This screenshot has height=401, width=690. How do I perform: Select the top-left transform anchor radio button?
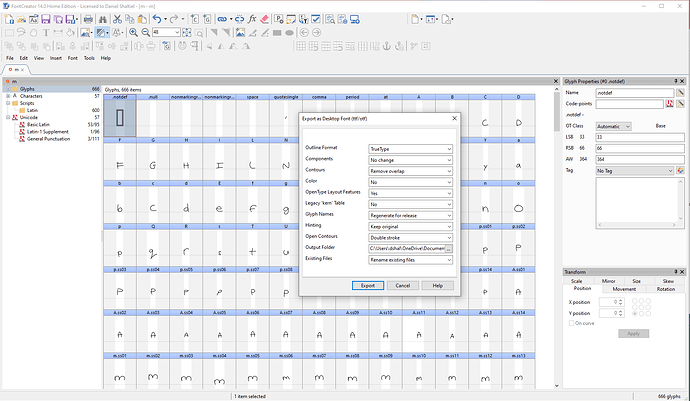[x=635, y=301]
